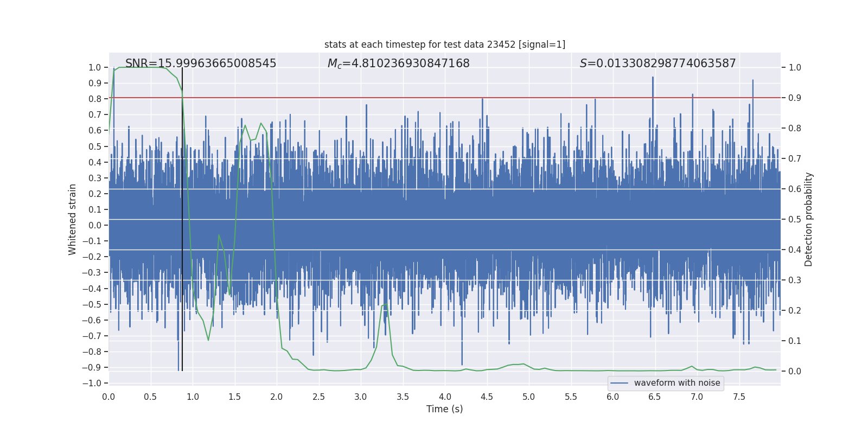Click the 0.3 tick on the Whitened strain axis
The height and width of the screenshot is (434, 868).
(x=95, y=178)
